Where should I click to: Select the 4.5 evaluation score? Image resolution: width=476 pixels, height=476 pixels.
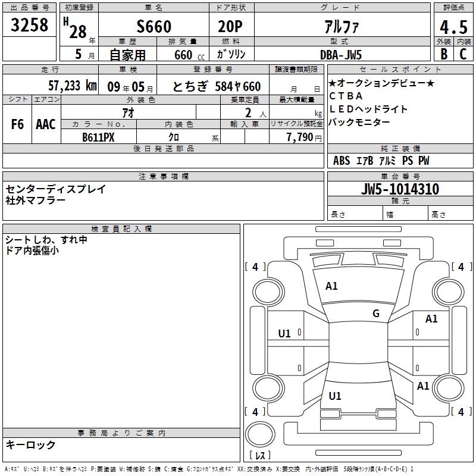tap(453, 27)
